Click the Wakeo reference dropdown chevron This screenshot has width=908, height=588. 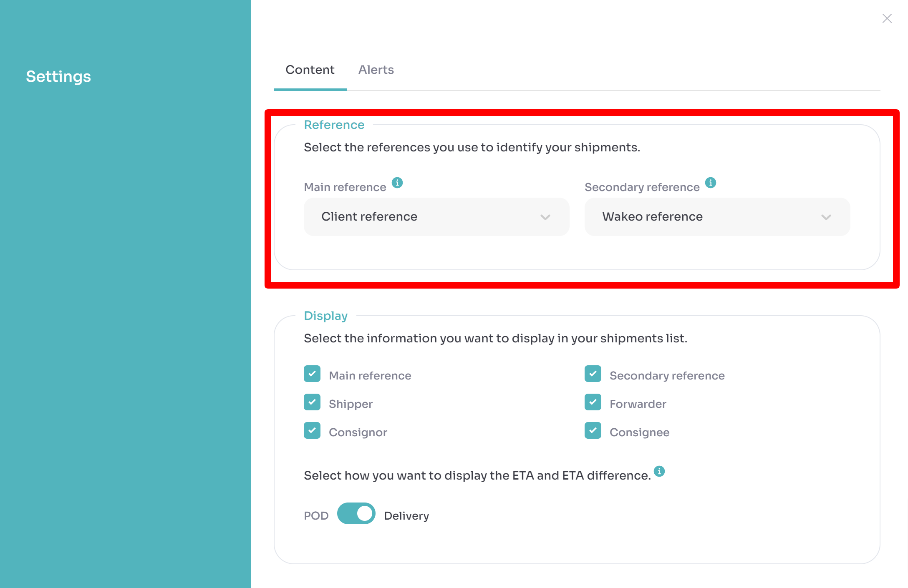826,217
